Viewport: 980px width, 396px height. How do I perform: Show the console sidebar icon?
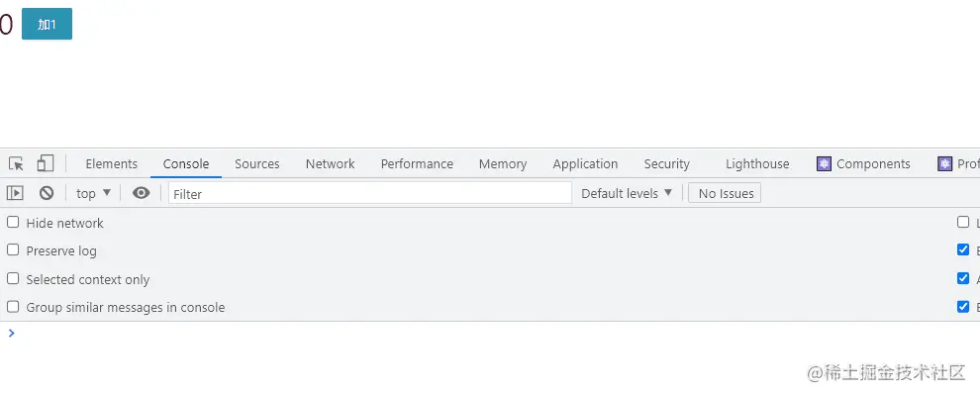(x=15, y=193)
